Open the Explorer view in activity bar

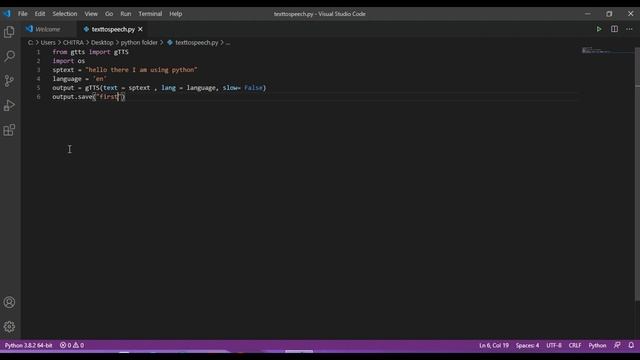[9, 32]
